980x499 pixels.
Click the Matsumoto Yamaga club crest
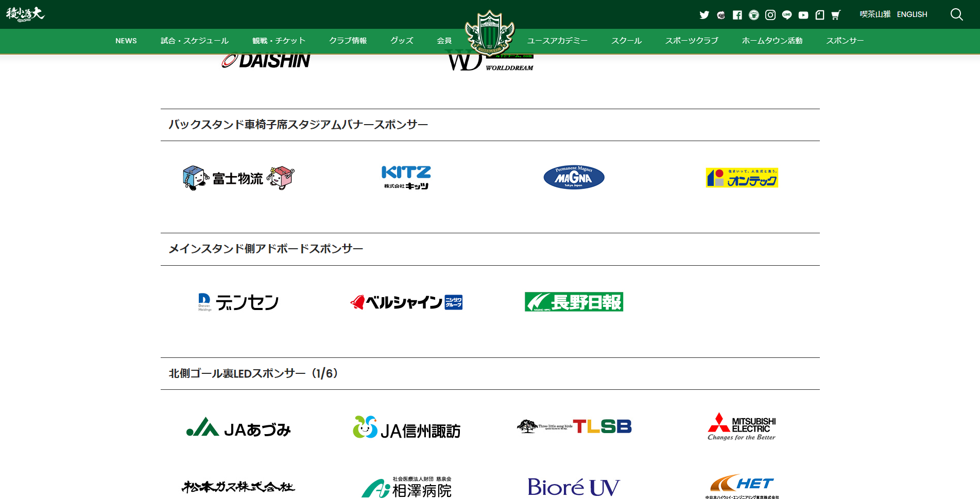(x=490, y=32)
